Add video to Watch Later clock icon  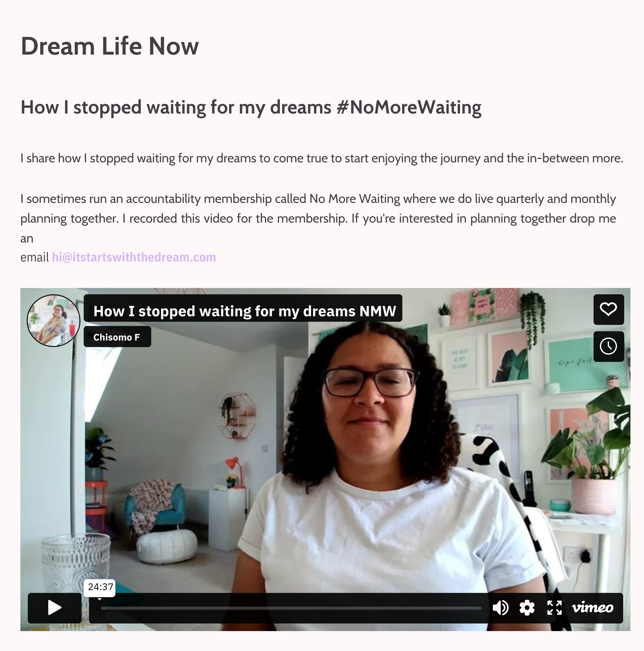pos(608,346)
